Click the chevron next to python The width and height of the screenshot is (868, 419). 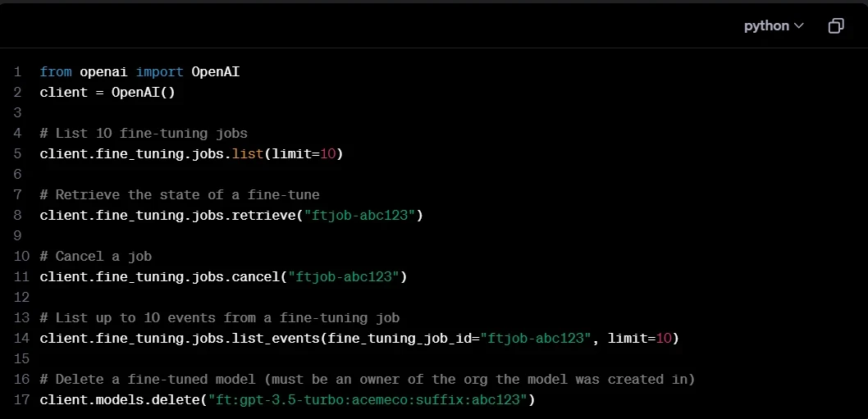[x=798, y=26]
